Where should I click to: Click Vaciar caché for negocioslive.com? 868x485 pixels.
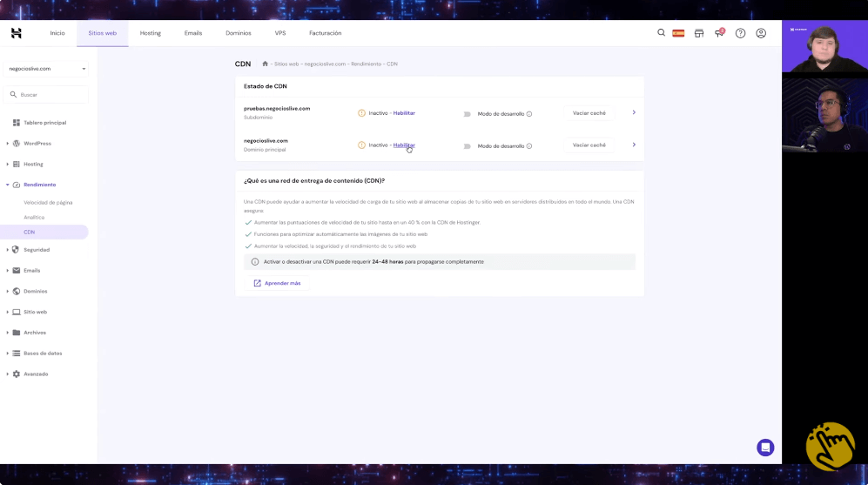(589, 145)
